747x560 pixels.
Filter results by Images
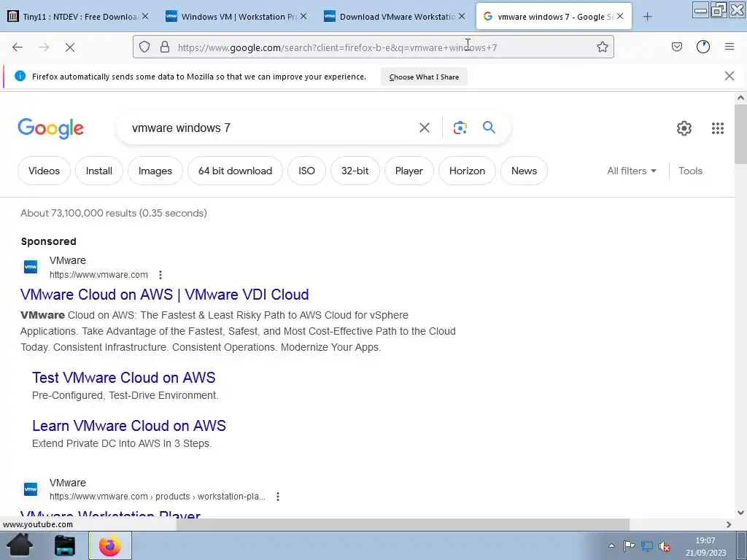pyautogui.click(x=155, y=171)
